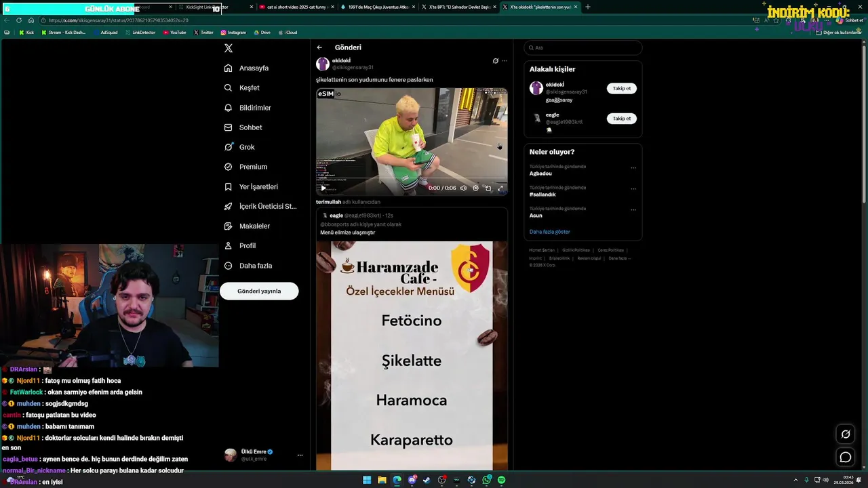The width and height of the screenshot is (868, 488).
Task: Expand the Daha fazla menu
Action: point(248,266)
